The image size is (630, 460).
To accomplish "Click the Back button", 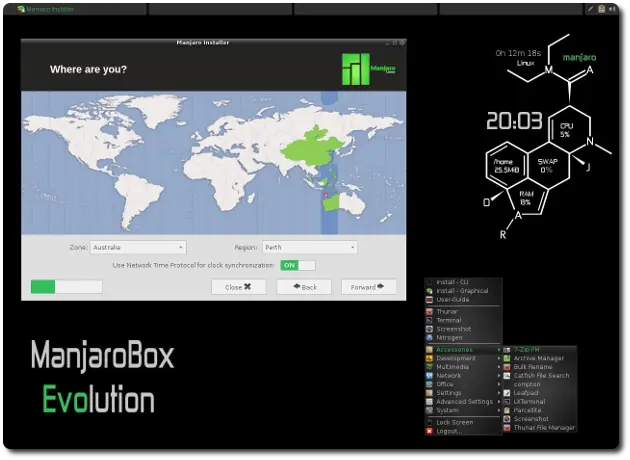I will tap(304, 287).
